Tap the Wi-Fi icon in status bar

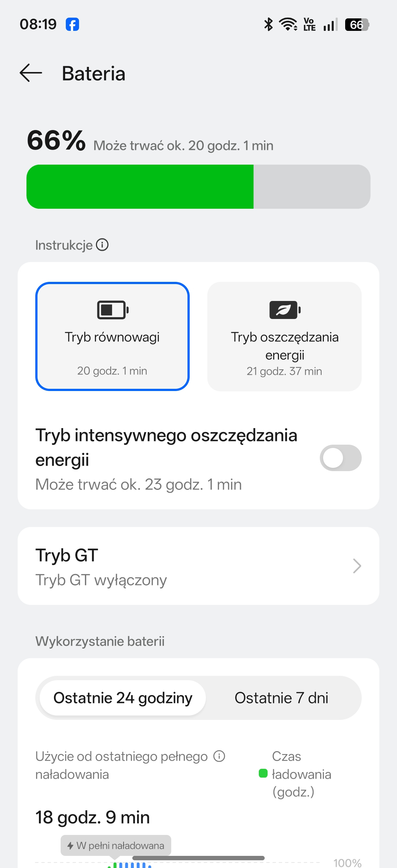coord(288,25)
